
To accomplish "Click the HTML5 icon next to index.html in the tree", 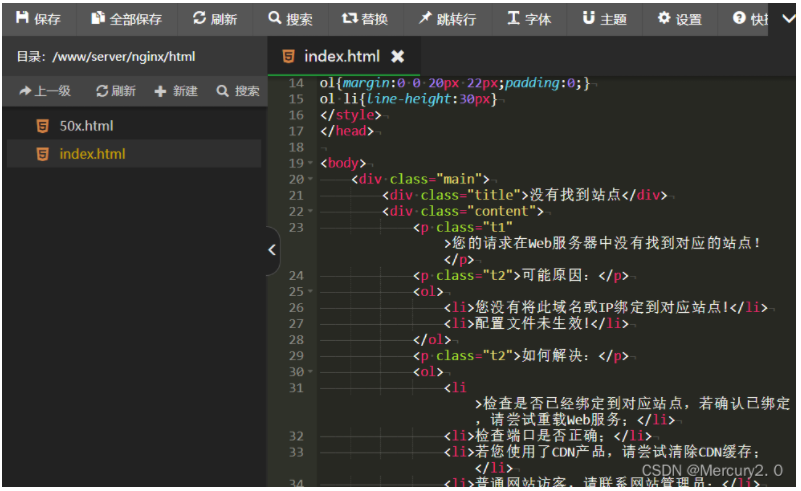I will 42,154.
